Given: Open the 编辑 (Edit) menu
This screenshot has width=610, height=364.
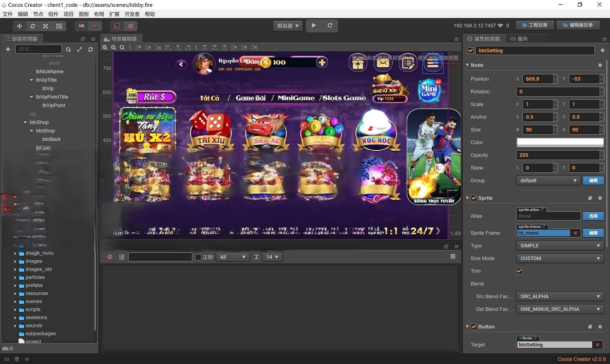Looking at the screenshot, I should [23, 14].
